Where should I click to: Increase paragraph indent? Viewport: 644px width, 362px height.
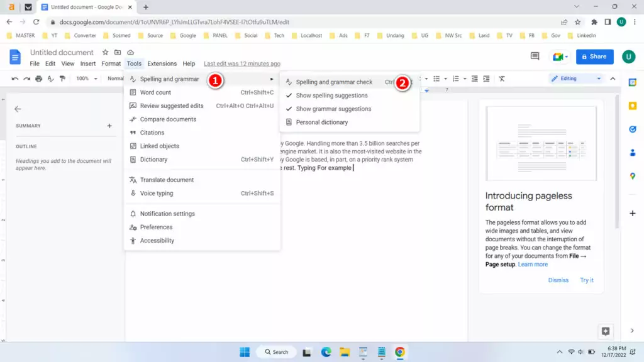(x=486, y=78)
